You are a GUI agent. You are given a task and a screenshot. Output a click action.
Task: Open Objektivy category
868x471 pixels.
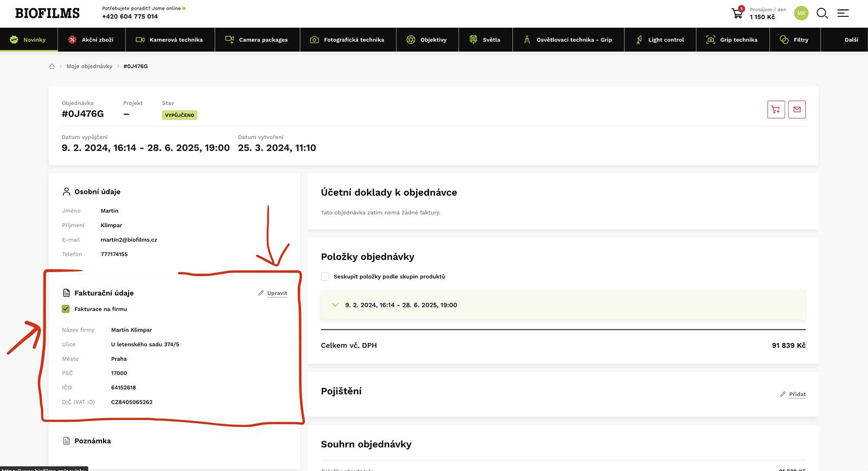(x=427, y=40)
